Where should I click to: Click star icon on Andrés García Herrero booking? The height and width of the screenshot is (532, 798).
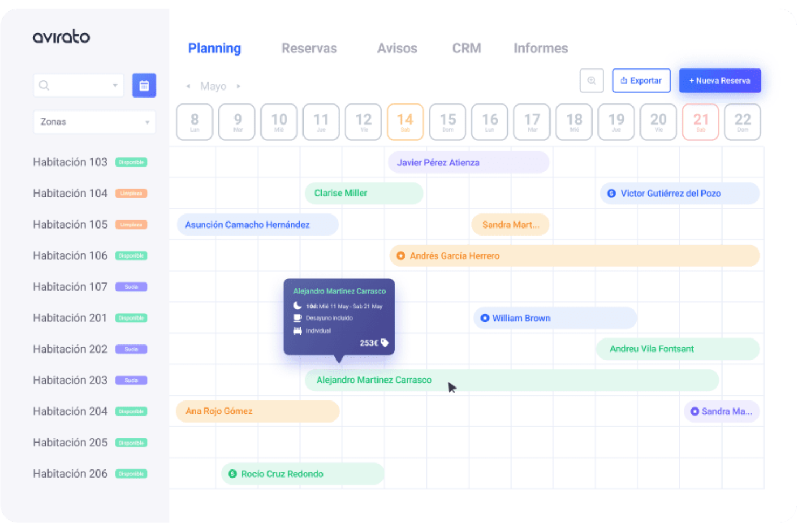point(401,255)
